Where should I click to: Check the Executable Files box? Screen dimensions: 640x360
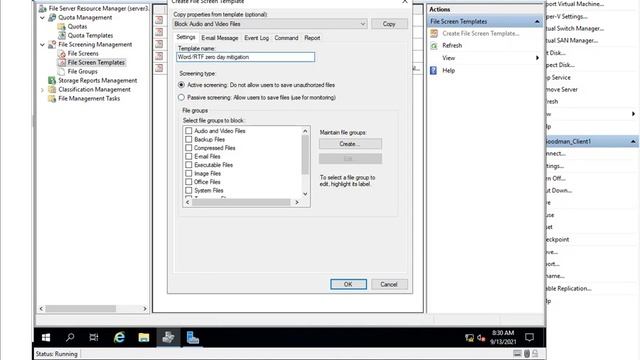click(x=189, y=165)
